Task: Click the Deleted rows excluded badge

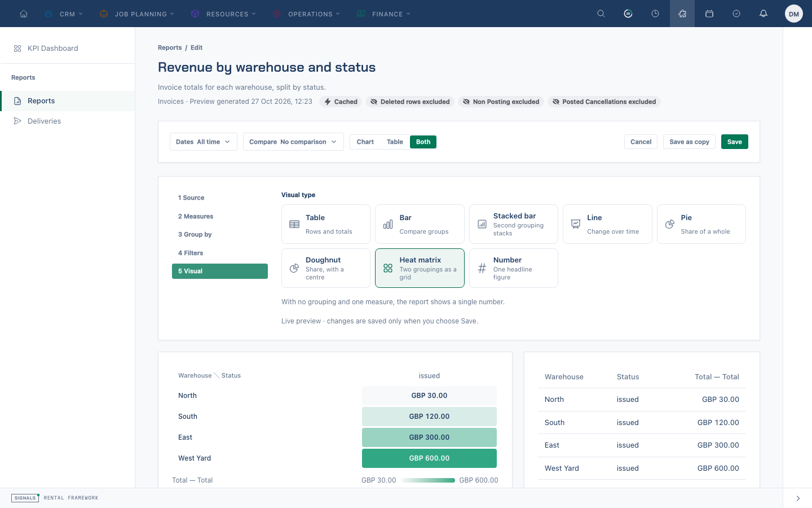Action: point(410,102)
